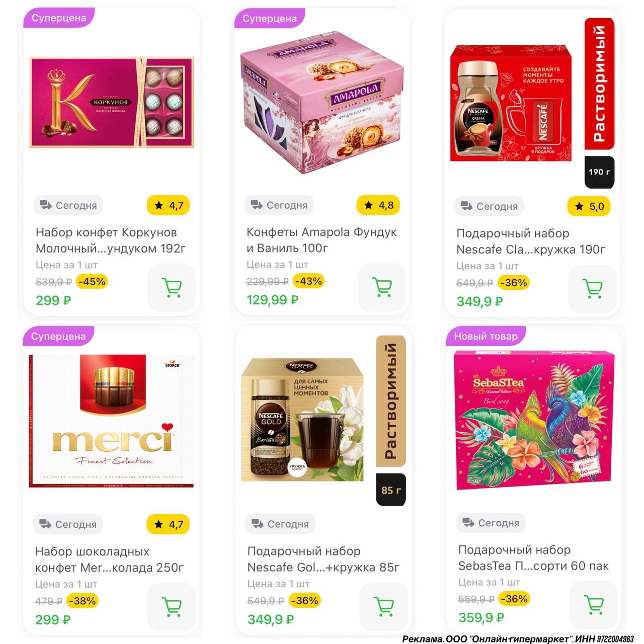This screenshot has height=644, width=644.
Task: Open title 'Подарочный набор SebasTea'
Action: tap(533, 558)
